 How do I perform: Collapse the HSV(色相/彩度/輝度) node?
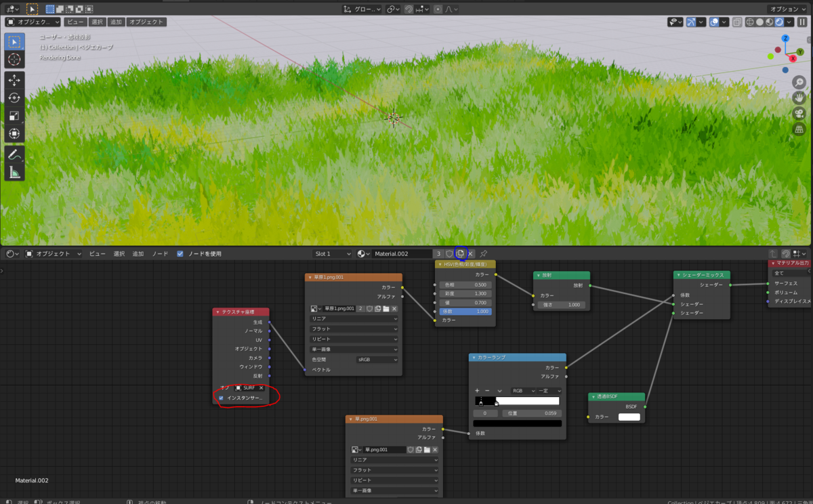point(440,264)
